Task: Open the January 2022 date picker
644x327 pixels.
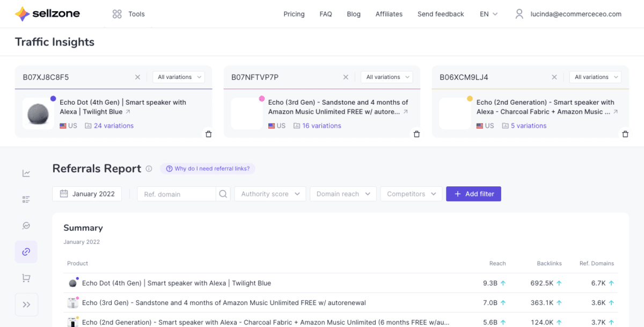Action: pos(87,194)
